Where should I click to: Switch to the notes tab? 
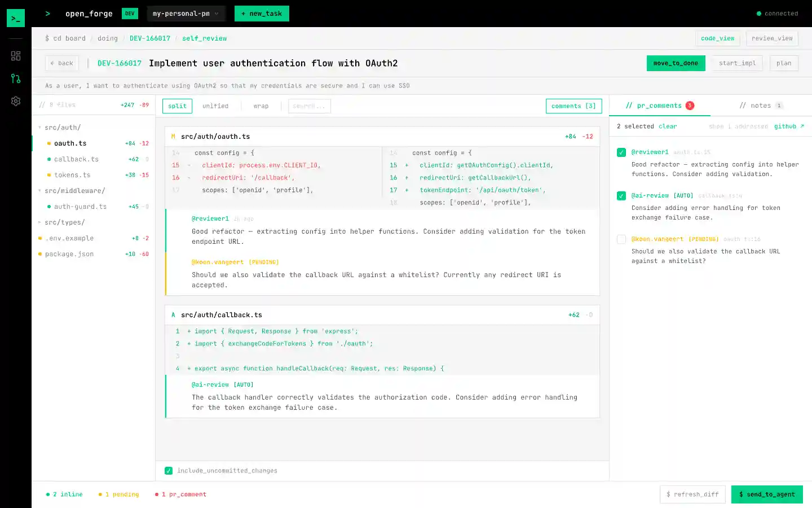(760, 105)
